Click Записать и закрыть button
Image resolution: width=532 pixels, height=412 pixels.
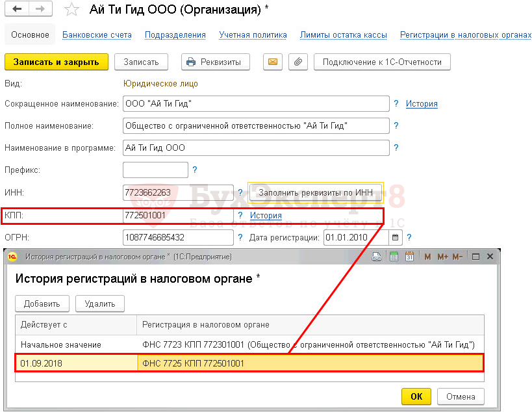tap(57, 62)
